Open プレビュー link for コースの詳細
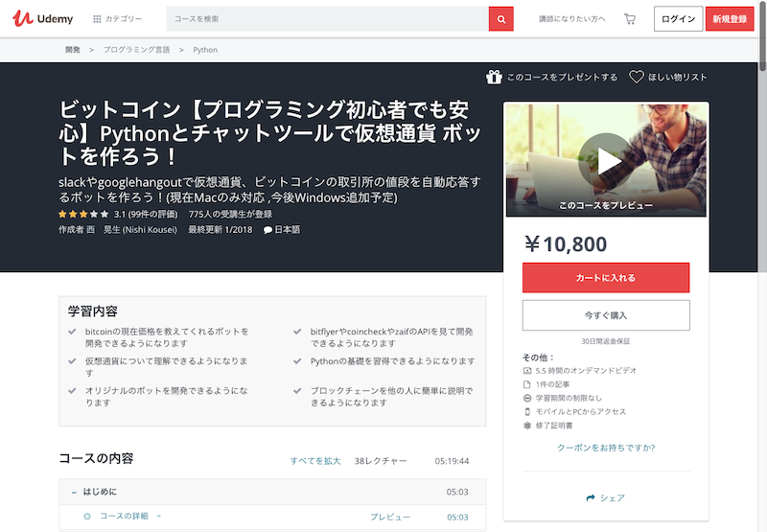Image resolution: width=767 pixels, height=532 pixels. point(390,517)
